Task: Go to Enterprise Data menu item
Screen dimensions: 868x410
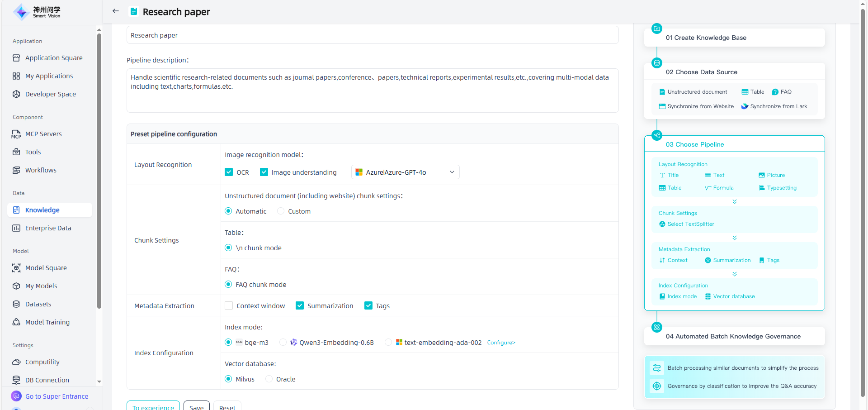Action: (x=48, y=228)
